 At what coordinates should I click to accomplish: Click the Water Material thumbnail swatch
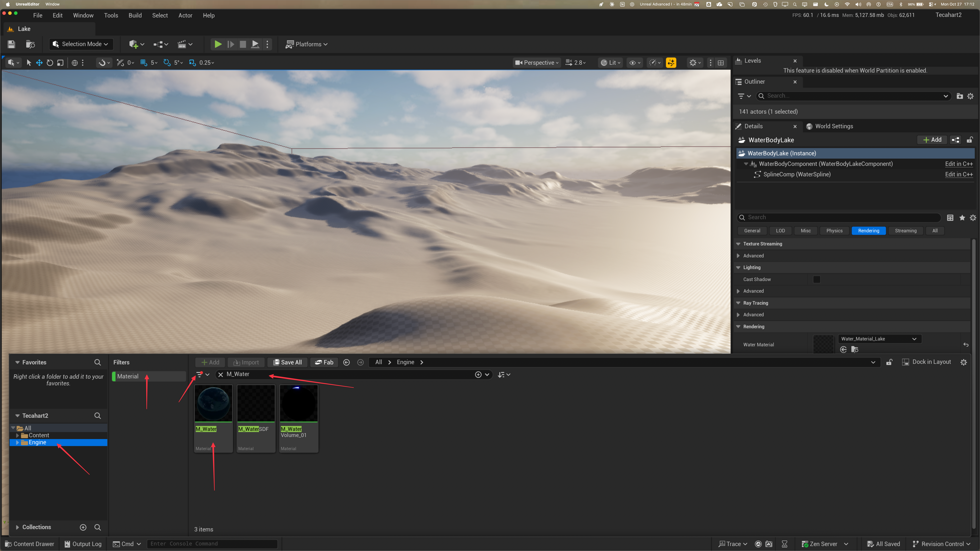click(823, 344)
